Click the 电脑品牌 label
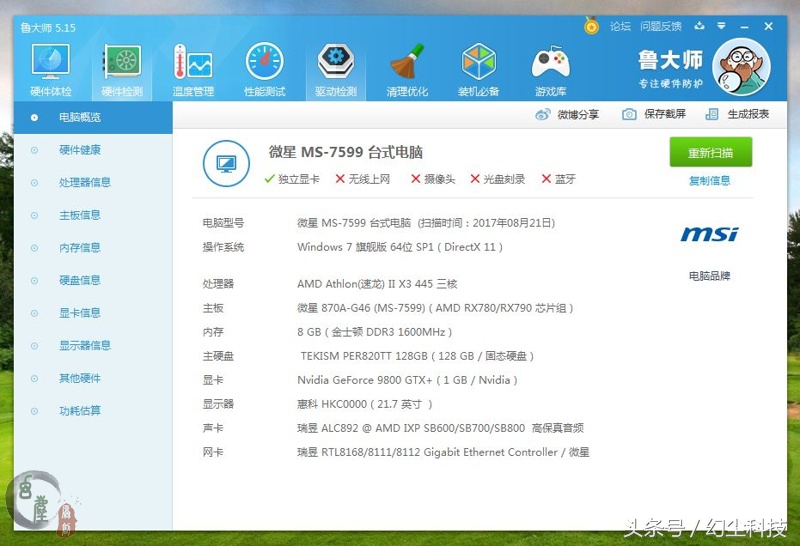The height and width of the screenshot is (546, 800). click(710, 276)
